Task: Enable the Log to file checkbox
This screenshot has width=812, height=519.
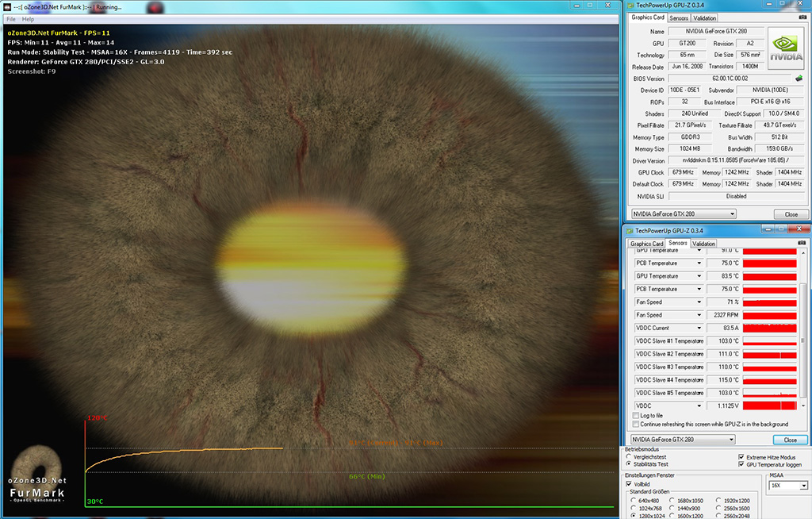Action: coord(635,416)
